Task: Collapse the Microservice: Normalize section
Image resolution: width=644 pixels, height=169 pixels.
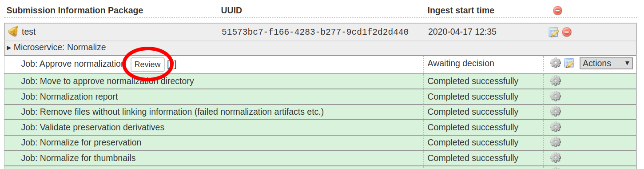Action: pos(56,47)
